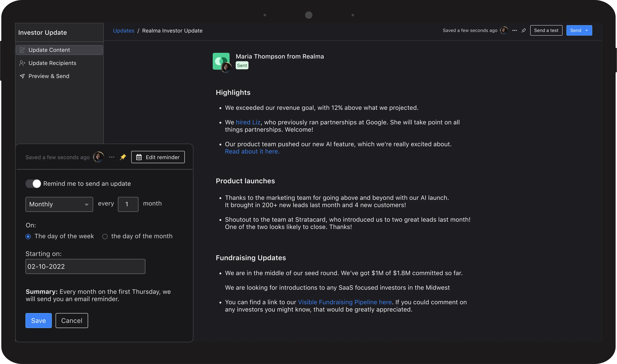
Task: Click the avatar beside saved status in panel
Action: [98, 157]
